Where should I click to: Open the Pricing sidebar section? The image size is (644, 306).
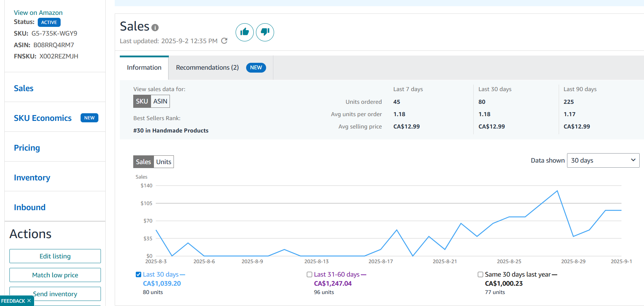[27, 148]
